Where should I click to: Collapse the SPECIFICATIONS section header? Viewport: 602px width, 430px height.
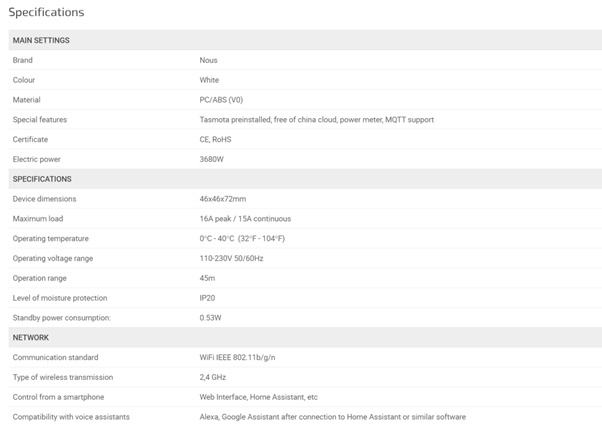pos(42,179)
